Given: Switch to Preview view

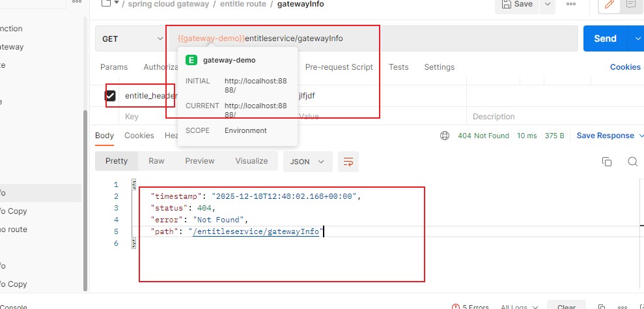Looking at the screenshot, I should 200,161.
